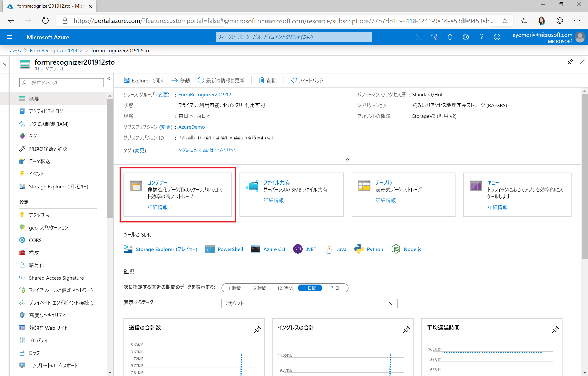Click directory and subscription filter icon
588x376 pixels.
(434, 37)
